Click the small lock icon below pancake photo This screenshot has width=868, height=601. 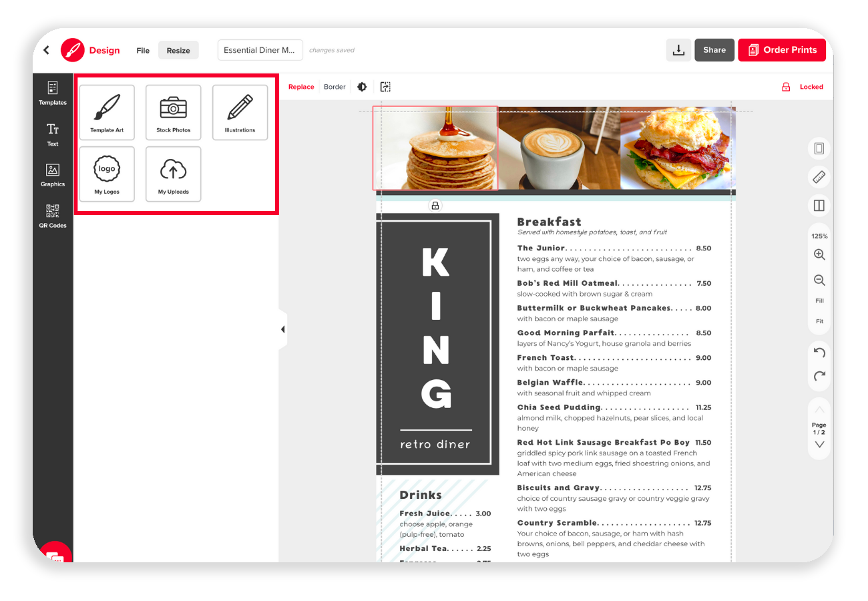click(435, 206)
